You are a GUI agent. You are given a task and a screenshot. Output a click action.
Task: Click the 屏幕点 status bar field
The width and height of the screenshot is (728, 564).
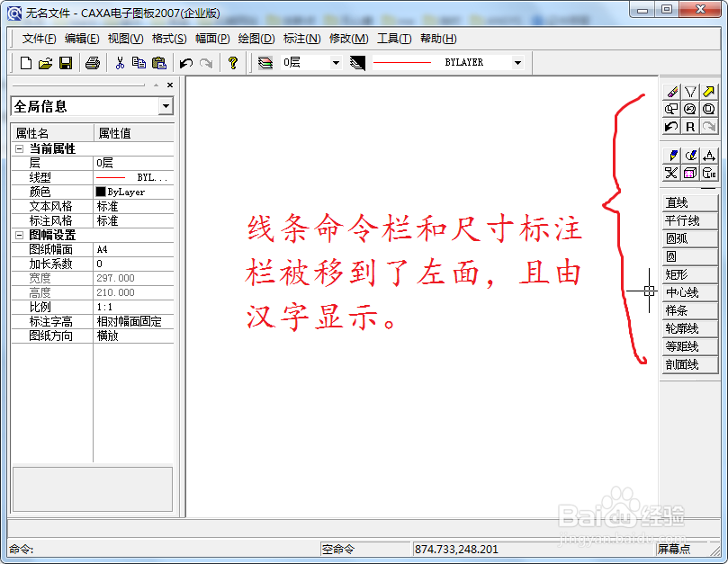click(682, 549)
